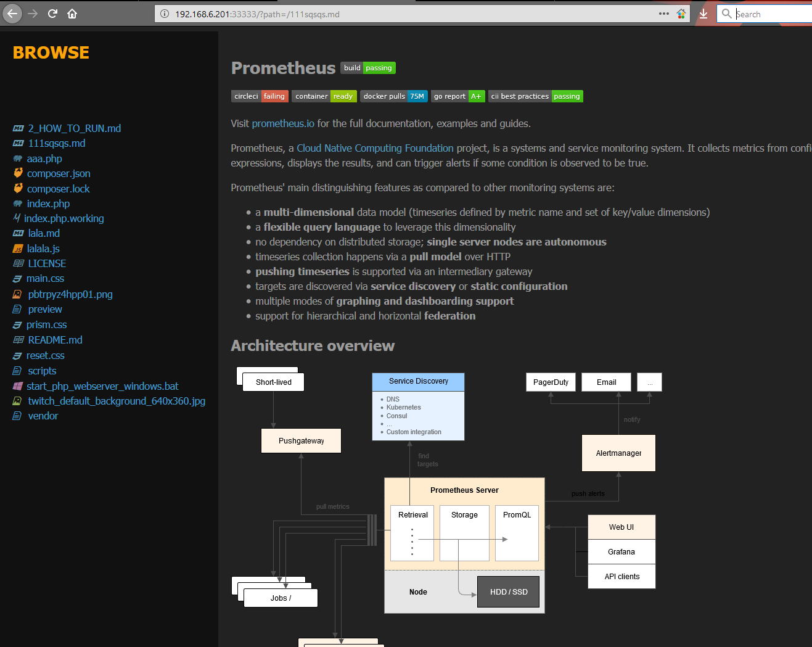Reload the current page
This screenshot has height=647, width=812.
coord(52,14)
